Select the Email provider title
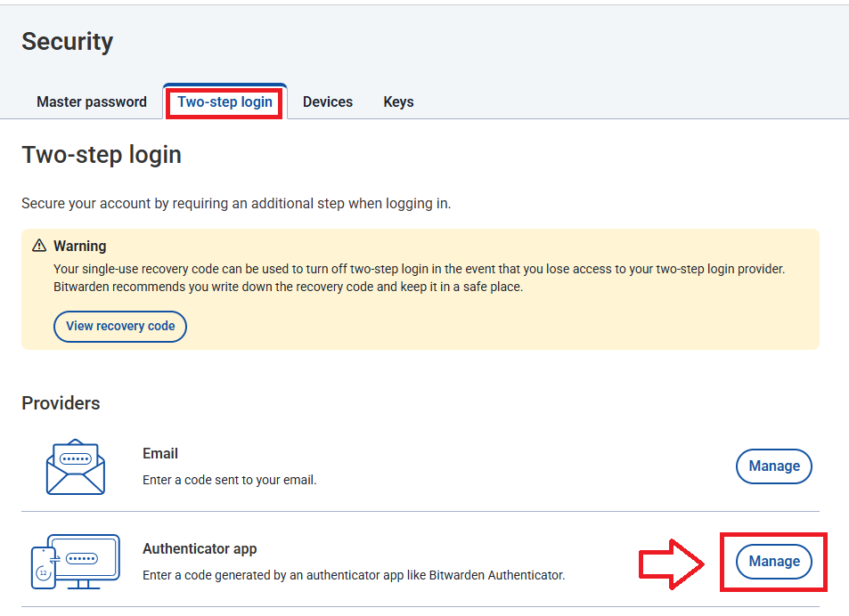The height and width of the screenshot is (616, 849). [x=160, y=453]
